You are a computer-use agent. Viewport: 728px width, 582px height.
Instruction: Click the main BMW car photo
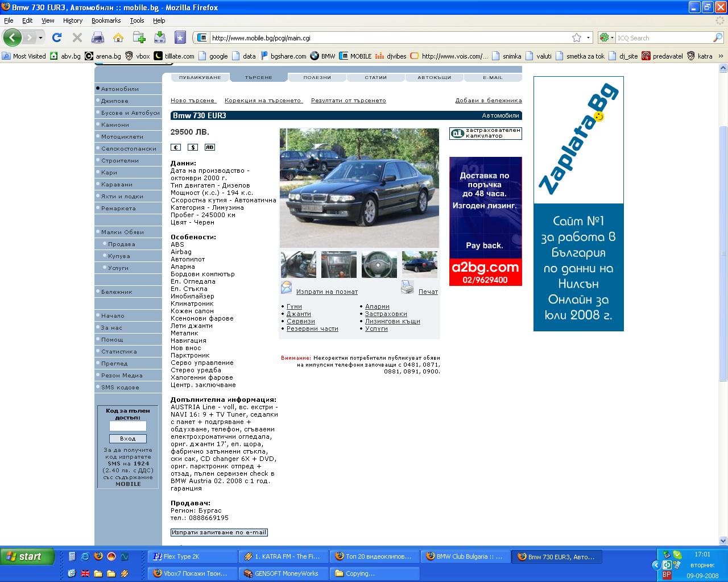pos(359,188)
